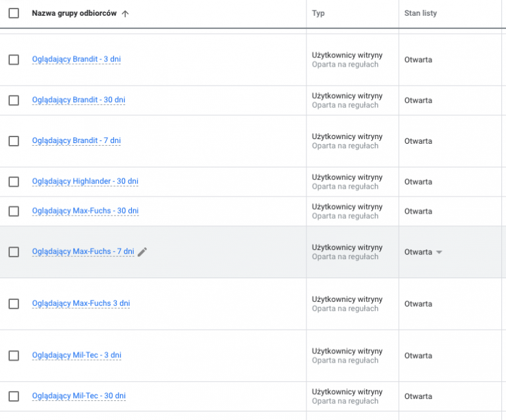Open the Otwarta dropdown arrow in the highlighted row

pos(439,252)
